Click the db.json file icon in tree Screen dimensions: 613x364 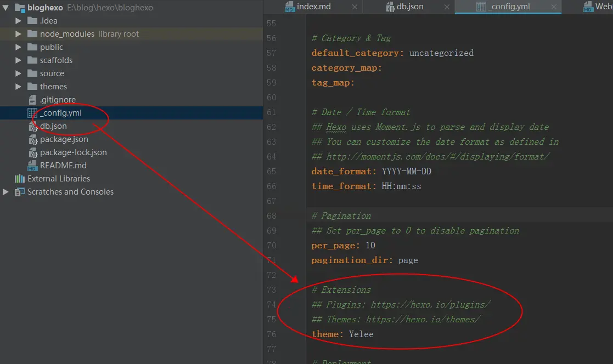tap(33, 127)
